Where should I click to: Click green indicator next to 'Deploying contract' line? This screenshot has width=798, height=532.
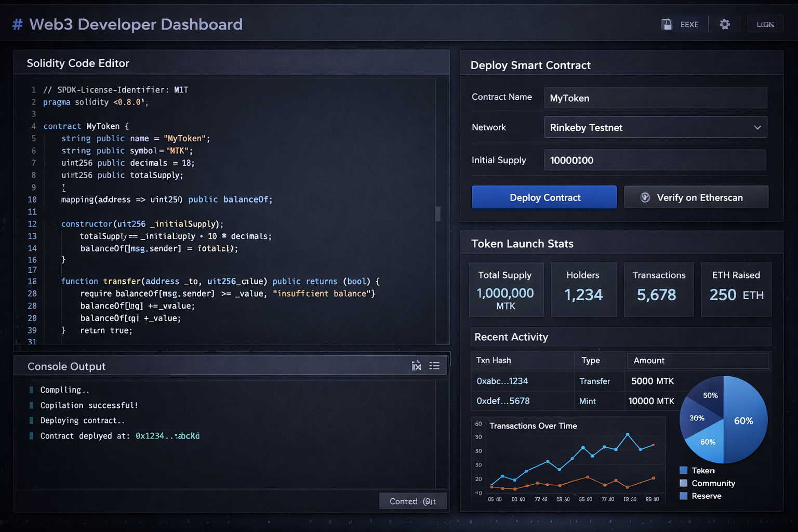click(31, 420)
